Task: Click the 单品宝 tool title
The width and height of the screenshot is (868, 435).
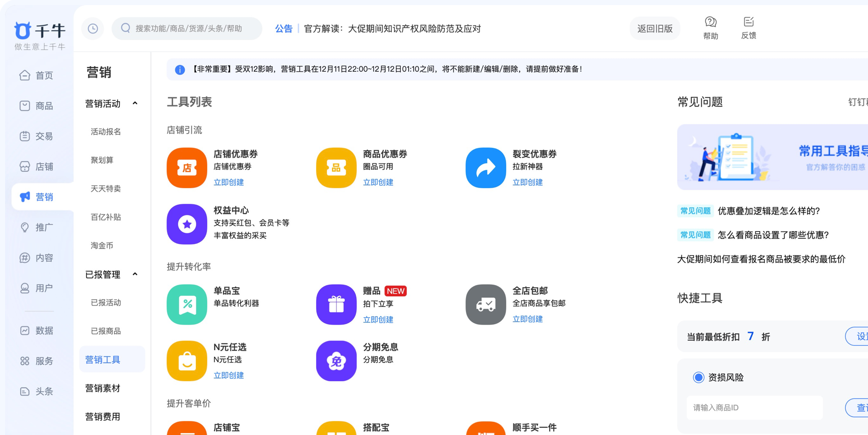Action: point(226,291)
